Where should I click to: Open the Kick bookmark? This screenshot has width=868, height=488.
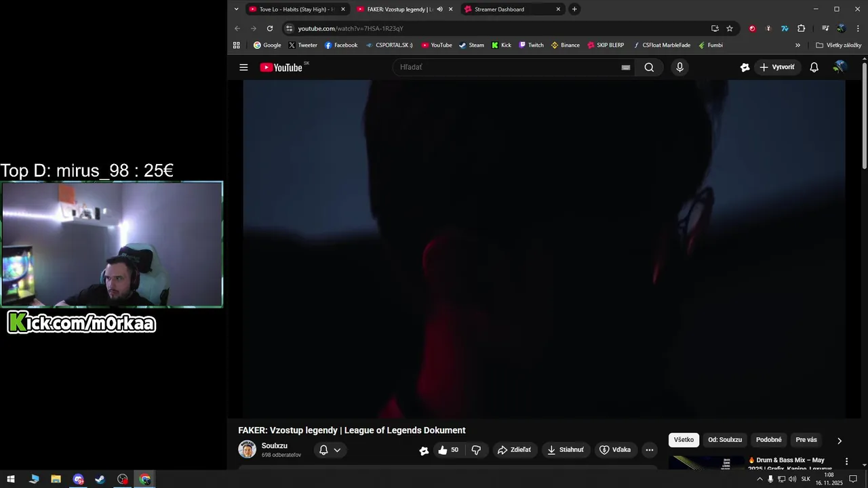(x=501, y=45)
